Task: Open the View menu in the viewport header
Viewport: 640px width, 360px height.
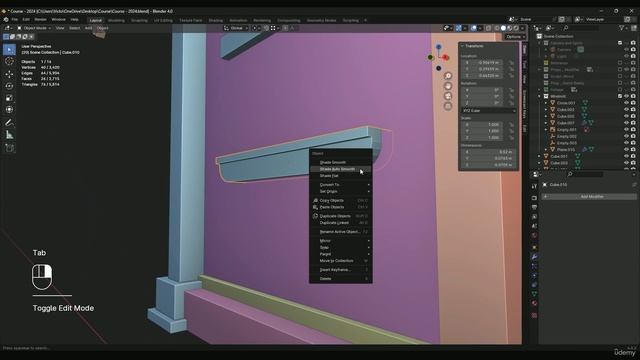Action: (60, 28)
